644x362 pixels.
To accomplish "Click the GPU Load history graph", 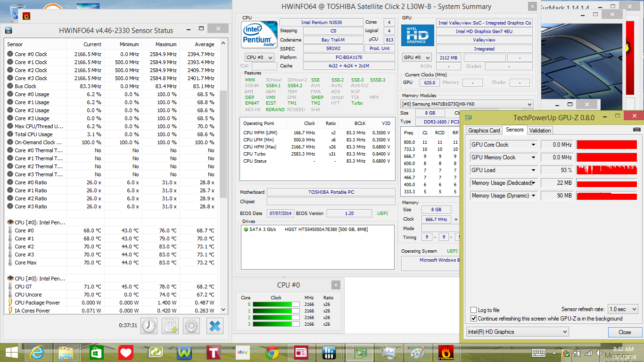I will pyautogui.click(x=607, y=170).
